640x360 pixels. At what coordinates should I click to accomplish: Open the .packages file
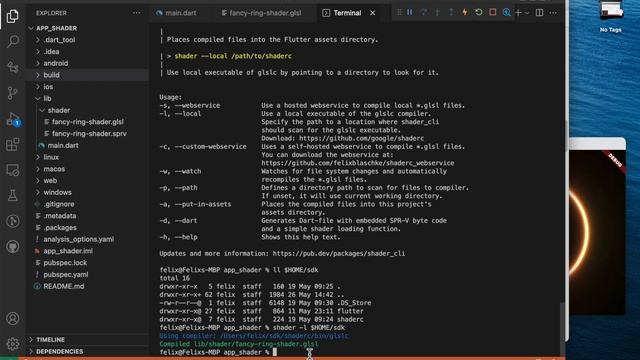coord(60,227)
